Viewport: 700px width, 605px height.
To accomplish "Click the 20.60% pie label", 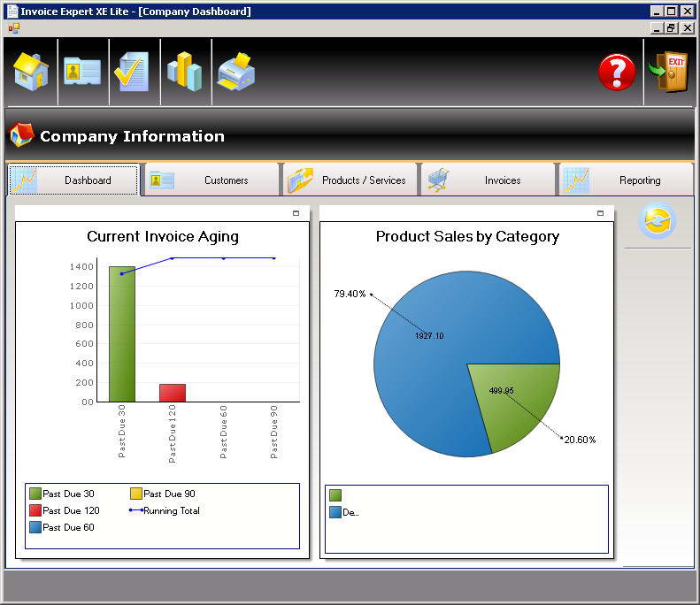I will coord(580,440).
